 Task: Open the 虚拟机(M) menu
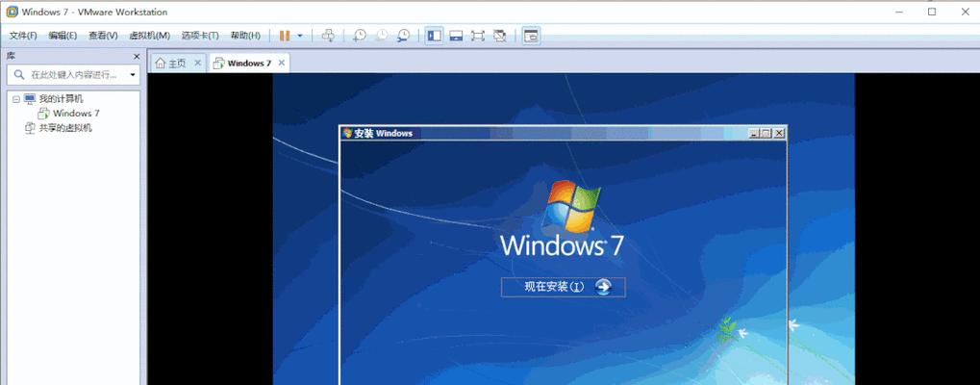click(149, 36)
